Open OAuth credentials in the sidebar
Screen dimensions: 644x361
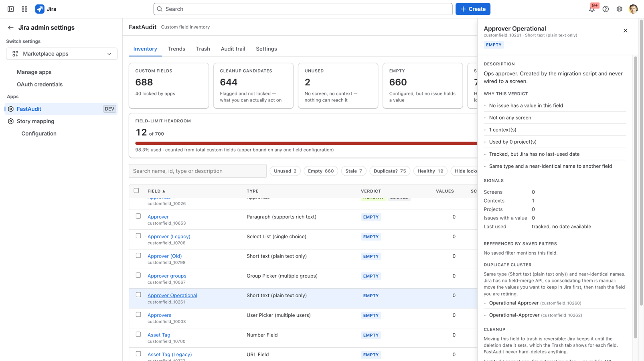click(x=40, y=84)
